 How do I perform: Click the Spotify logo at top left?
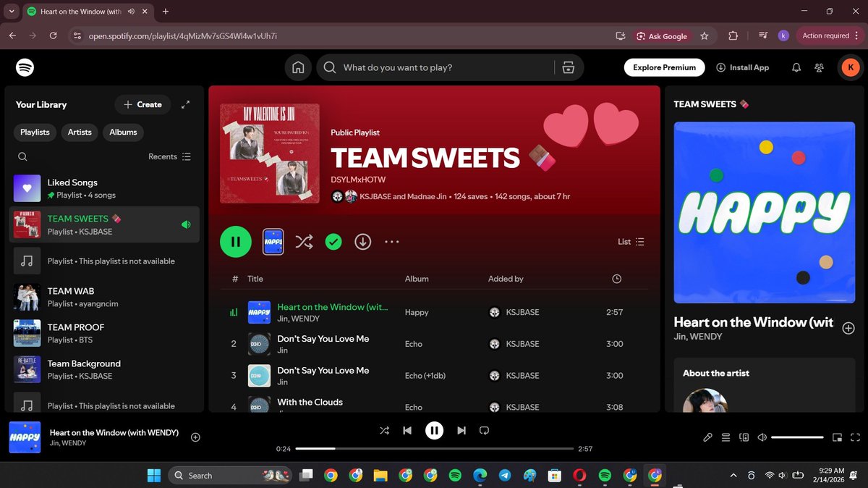(x=25, y=67)
